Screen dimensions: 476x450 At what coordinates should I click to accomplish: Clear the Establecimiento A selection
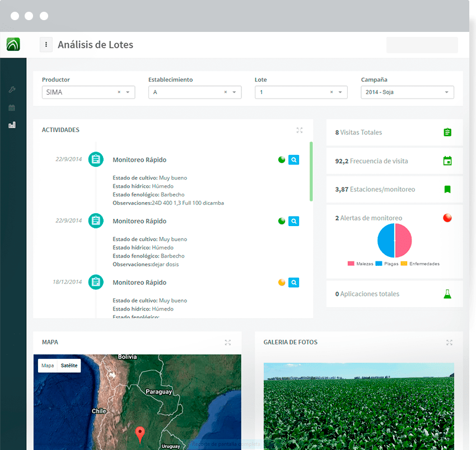(226, 92)
